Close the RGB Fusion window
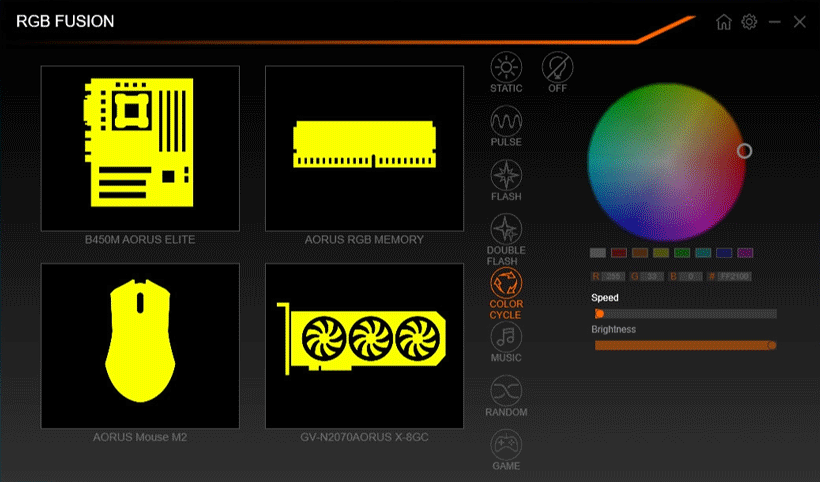The width and height of the screenshot is (820, 482). click(800, 22)
